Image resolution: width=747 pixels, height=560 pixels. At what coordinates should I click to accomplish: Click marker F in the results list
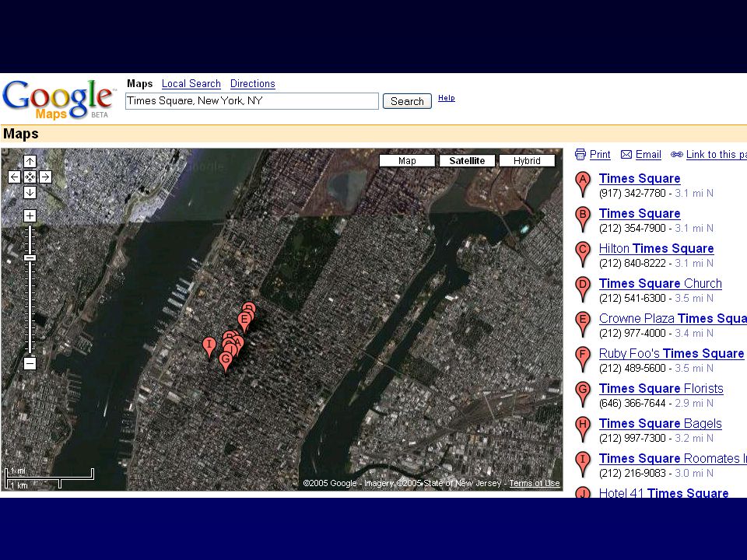pos(583,359)
